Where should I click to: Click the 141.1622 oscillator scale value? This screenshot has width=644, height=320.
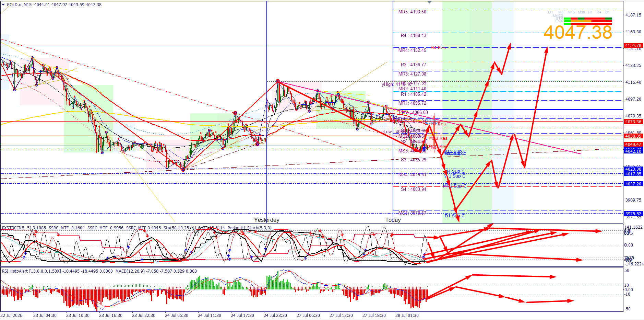click(633, 227)
